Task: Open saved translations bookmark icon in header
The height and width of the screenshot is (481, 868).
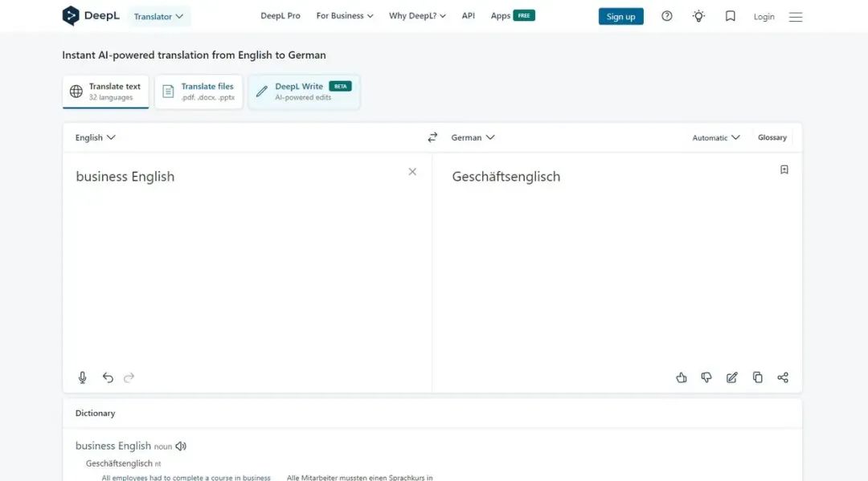Action: [730, 16]
